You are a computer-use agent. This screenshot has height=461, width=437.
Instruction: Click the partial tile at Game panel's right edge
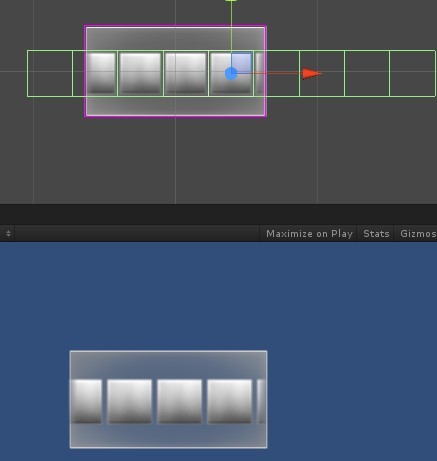click(262, 402)
